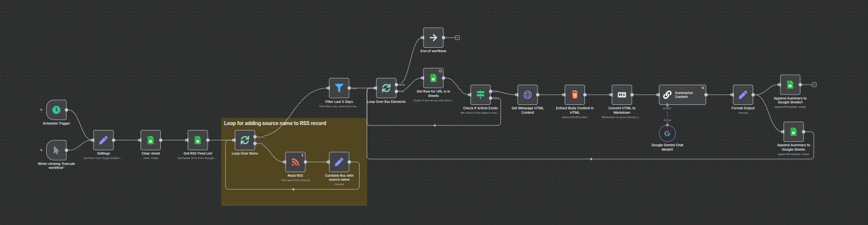Select Combine Rss with source name node
The image size is (868, 225).
click(339, 162)
